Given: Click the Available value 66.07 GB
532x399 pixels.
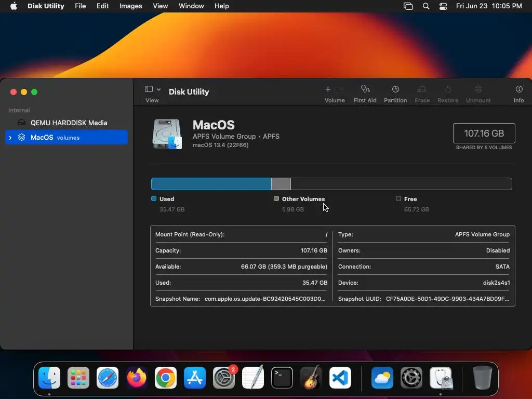Looking at the screenshot, I should (x=284, y=267).
